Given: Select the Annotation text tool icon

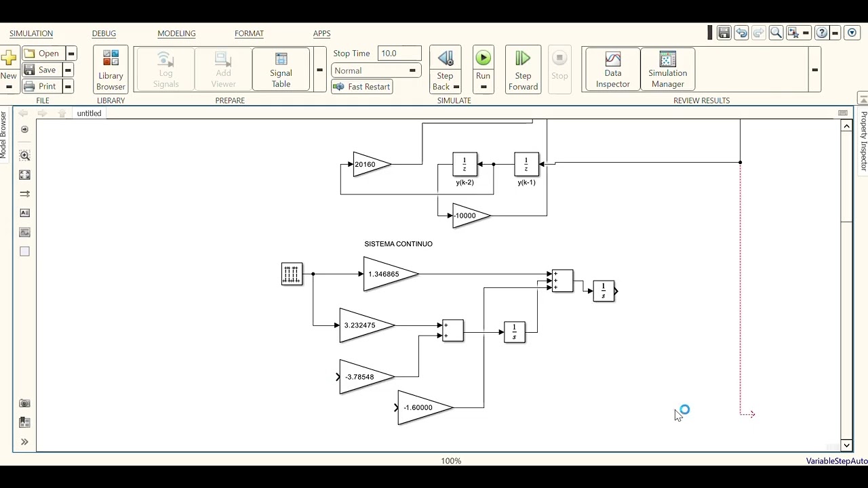Looking at the screenshot, I should click(25, 213).
